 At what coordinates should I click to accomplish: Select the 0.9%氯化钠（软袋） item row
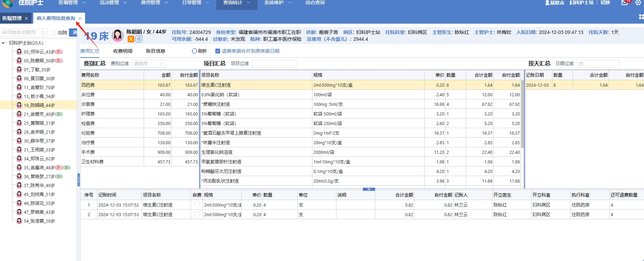click(x=360, y=95)
